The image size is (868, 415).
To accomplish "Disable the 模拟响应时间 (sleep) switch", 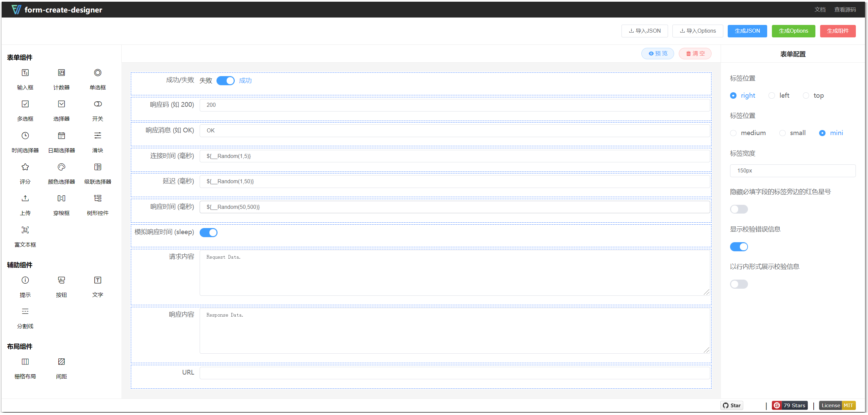I will (208, 233).
